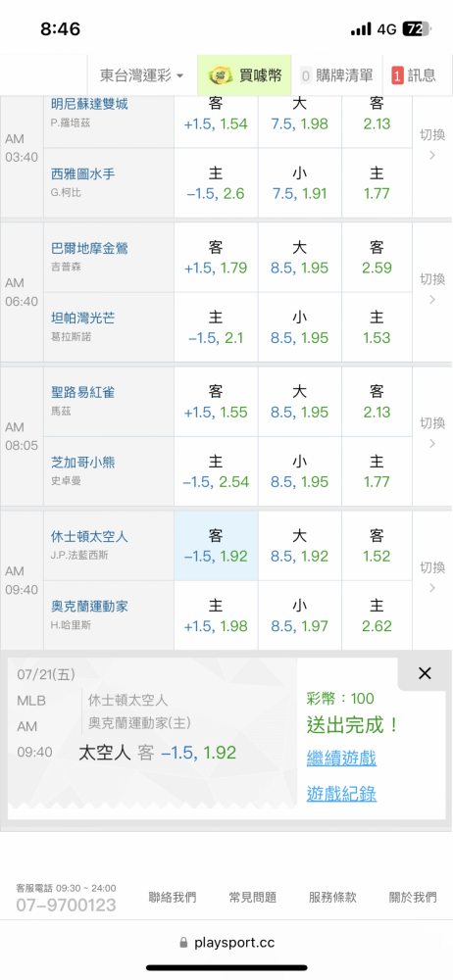Open the 購牌清單 cart tab
The height and width of the screenshot is (980, 453).
pos(336,75)
